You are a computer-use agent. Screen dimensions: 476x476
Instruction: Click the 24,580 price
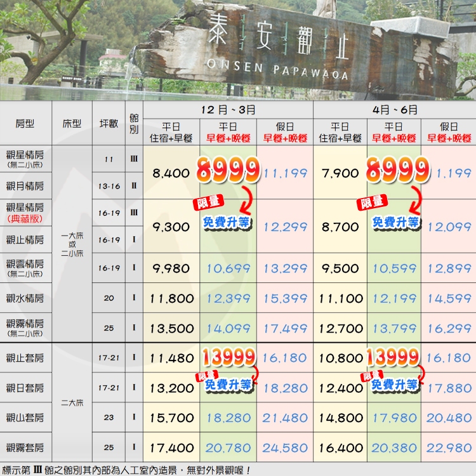pos(285,448)
